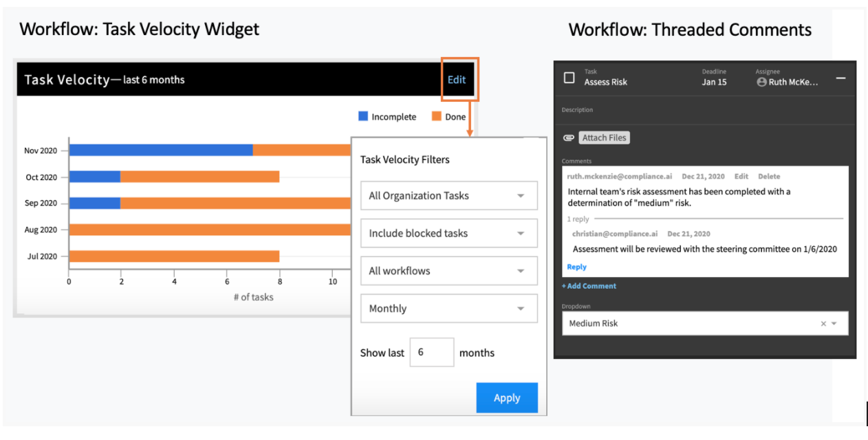Open the Medium Risk dropdown arrow

834,324
